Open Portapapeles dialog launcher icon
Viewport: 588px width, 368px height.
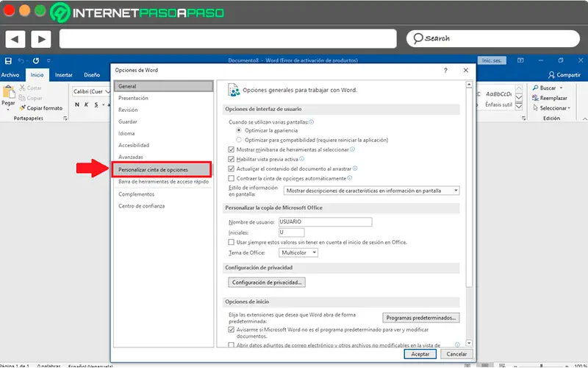click(65, 118)
